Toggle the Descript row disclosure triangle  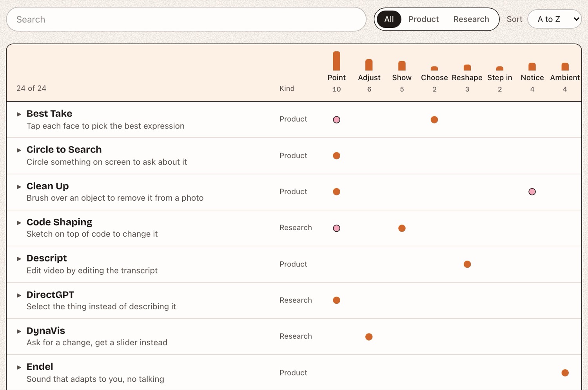19,259
